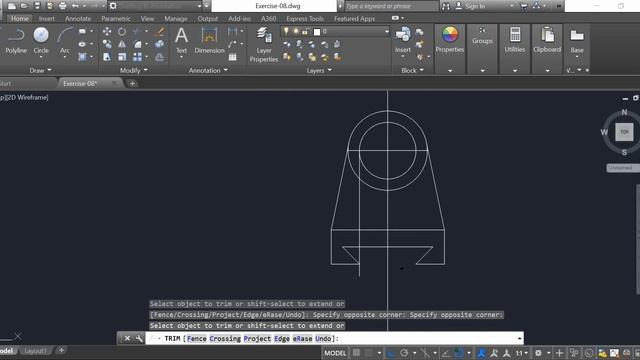The image size is (640, 360).
Task: Select the Stretch tool
Action: tap(107, 57)
